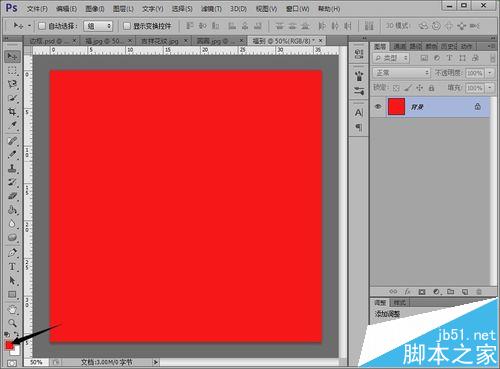The width and height of the screenshot is (500, 369).
Task: Hide the 背景 layer eye icon
Action: click(x=378, y=107)
